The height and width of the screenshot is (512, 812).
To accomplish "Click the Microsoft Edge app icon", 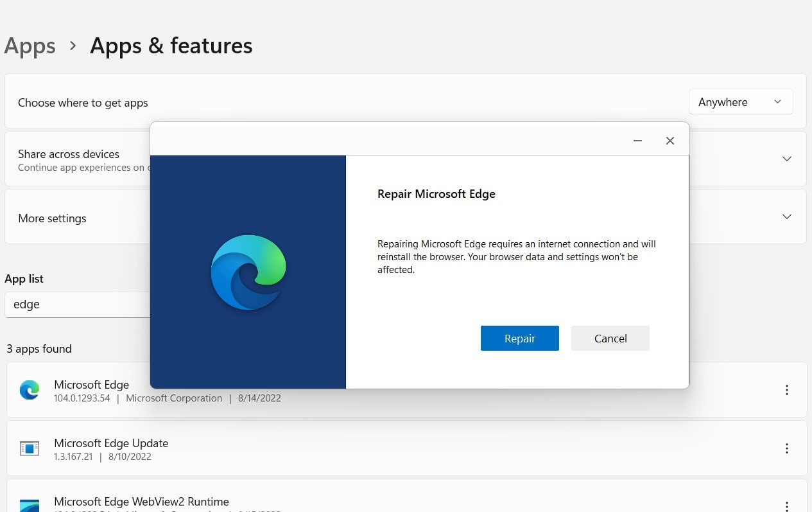I will [x=29, y=389].
